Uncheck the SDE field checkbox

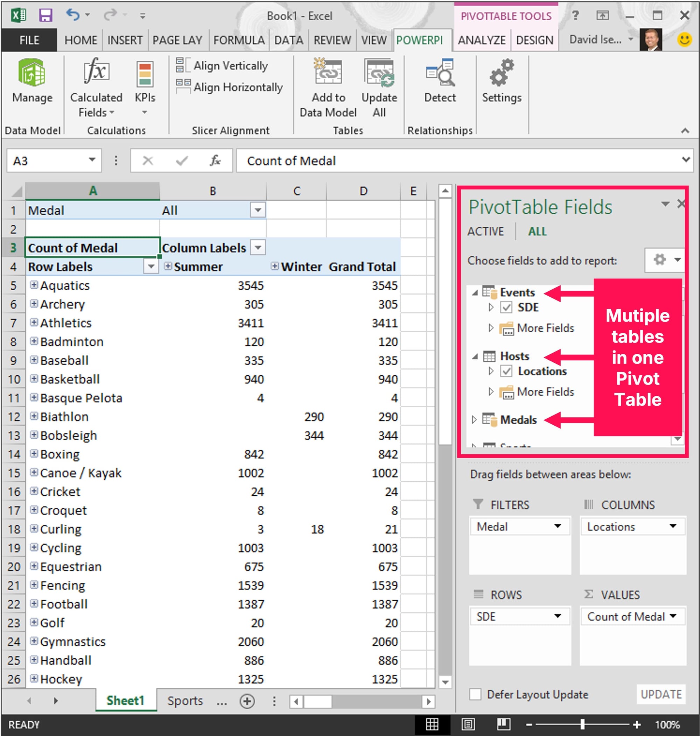click(506, 307)
